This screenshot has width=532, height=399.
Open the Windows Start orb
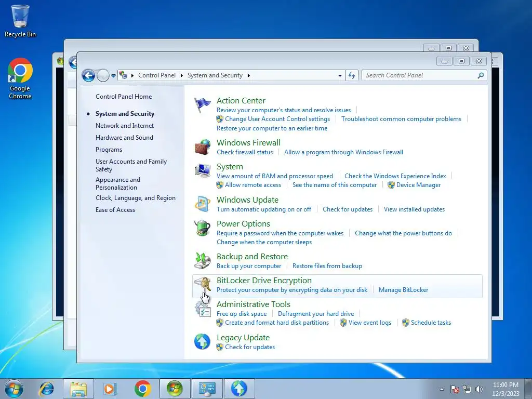[14, 389]
